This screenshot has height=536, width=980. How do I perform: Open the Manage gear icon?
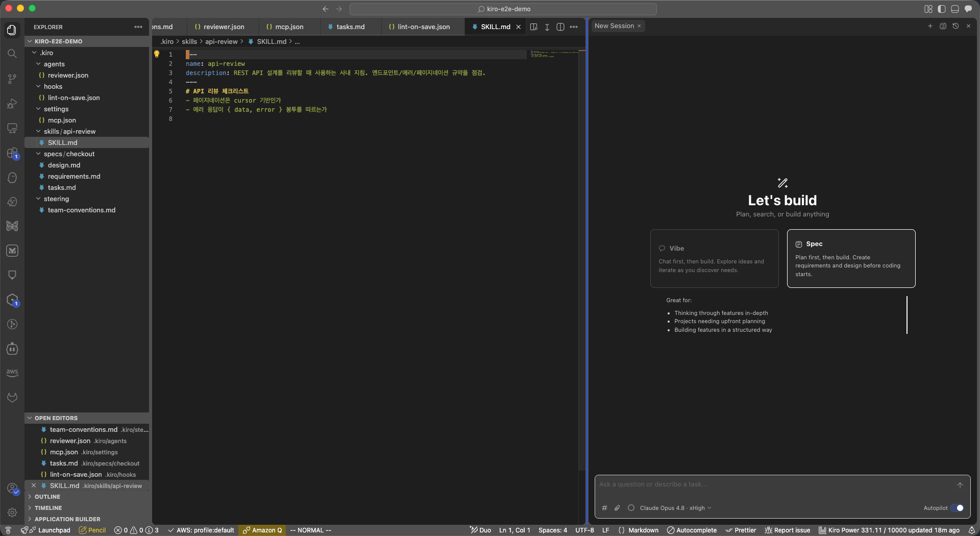pyautogui.click(x=12, y=513)
